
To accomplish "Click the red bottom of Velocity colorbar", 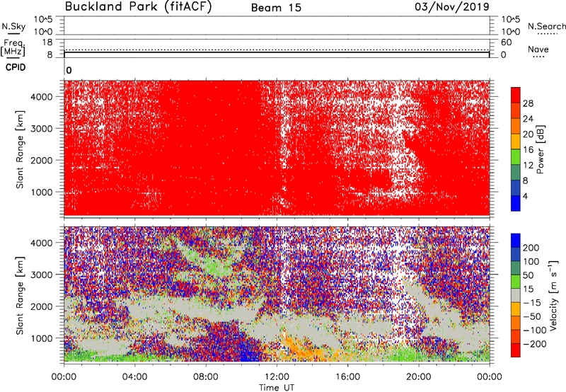I will click(x=516, y=350).
